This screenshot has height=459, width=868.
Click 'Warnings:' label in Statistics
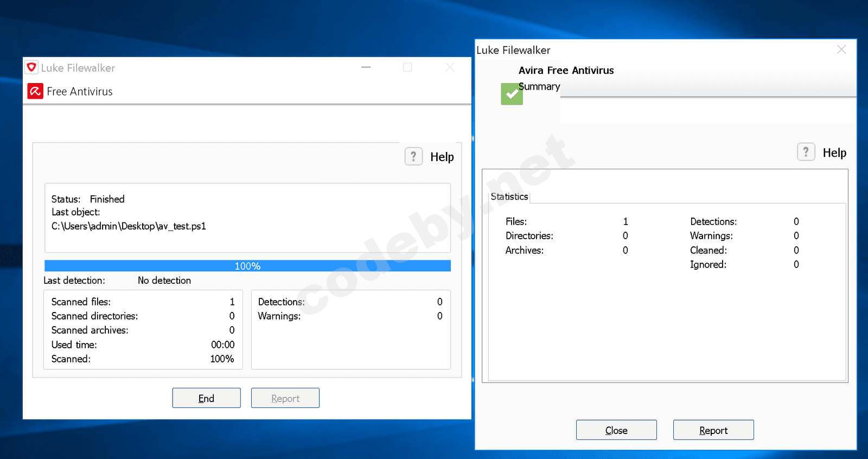(x=711, y=235)
